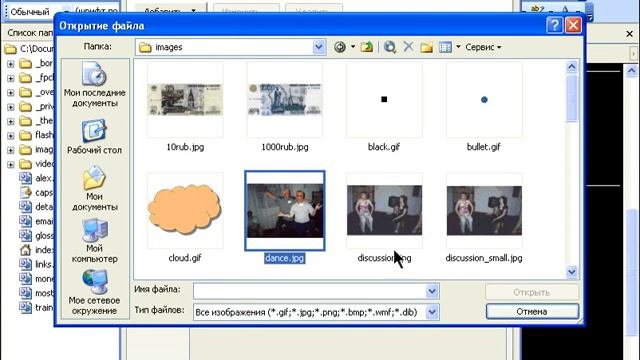Expand the _fpc folder in background tree
The height and width of the screenshot is (360, 640).
pos(11,78)
